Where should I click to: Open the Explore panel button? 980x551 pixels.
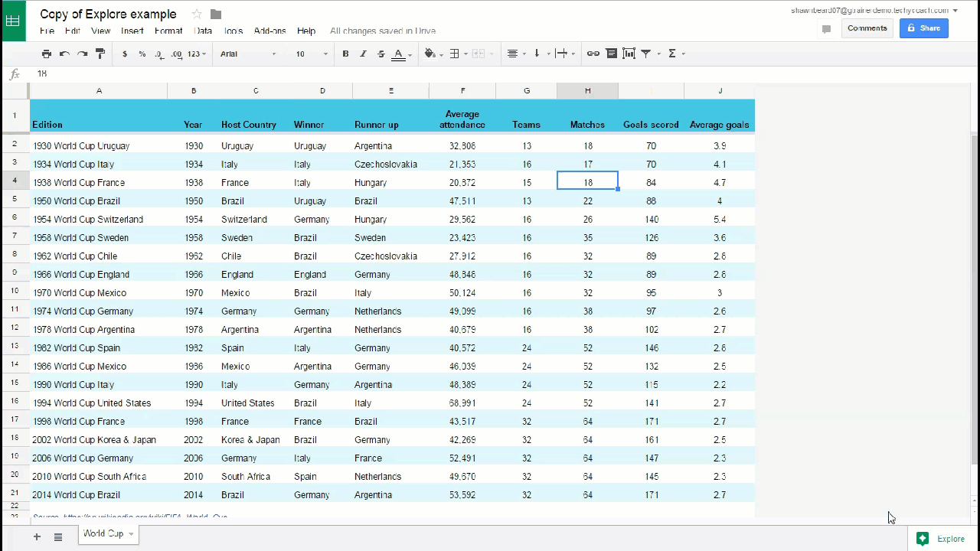coord(940,539)
